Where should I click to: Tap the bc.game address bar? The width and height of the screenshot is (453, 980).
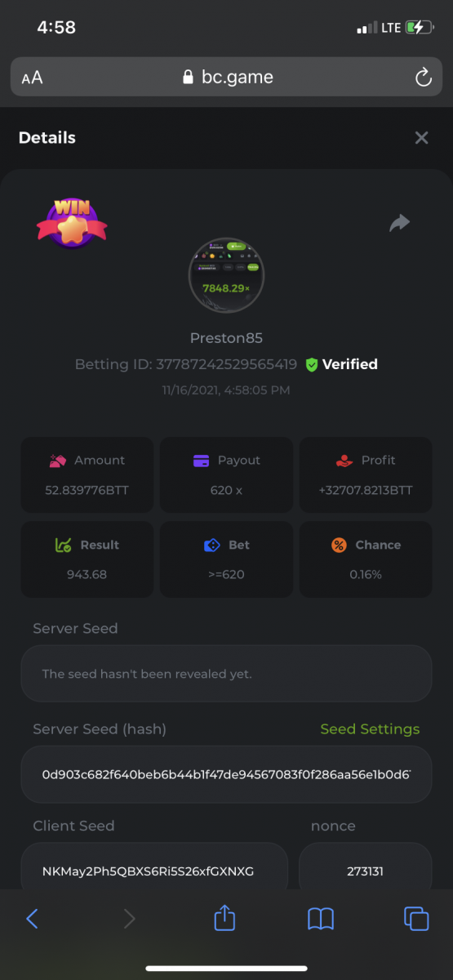(x=226, y=78)
